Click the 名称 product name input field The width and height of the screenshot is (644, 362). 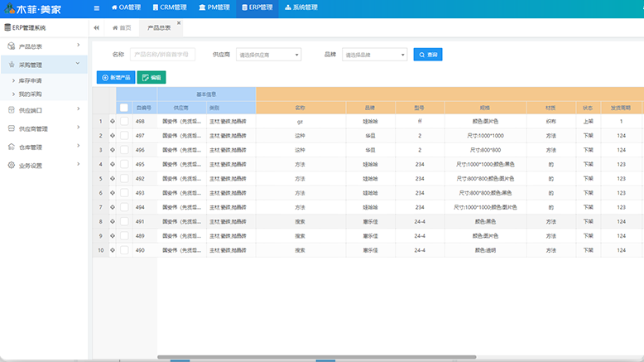click(163, 55)
